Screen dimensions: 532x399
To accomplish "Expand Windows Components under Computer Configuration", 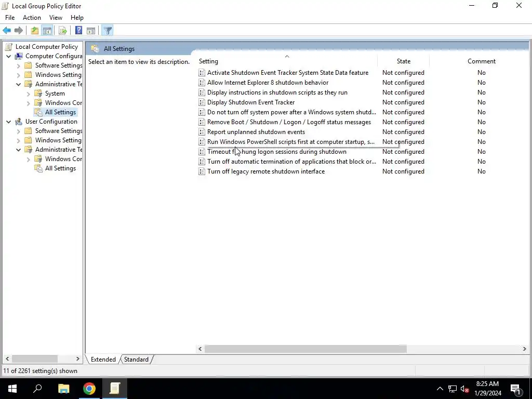I will coord(28,103).
